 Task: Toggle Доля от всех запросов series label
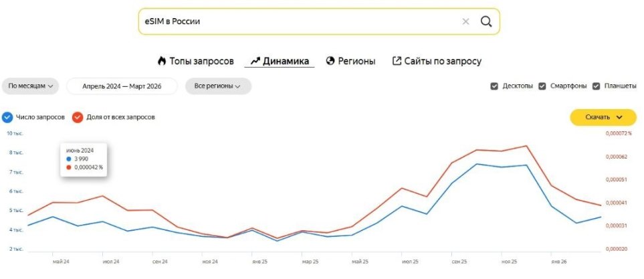(120, 117)
